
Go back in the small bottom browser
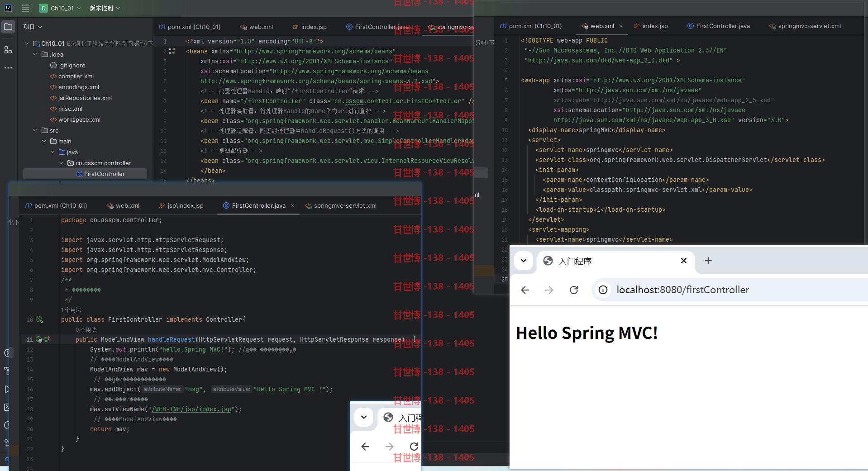[365, 447]
